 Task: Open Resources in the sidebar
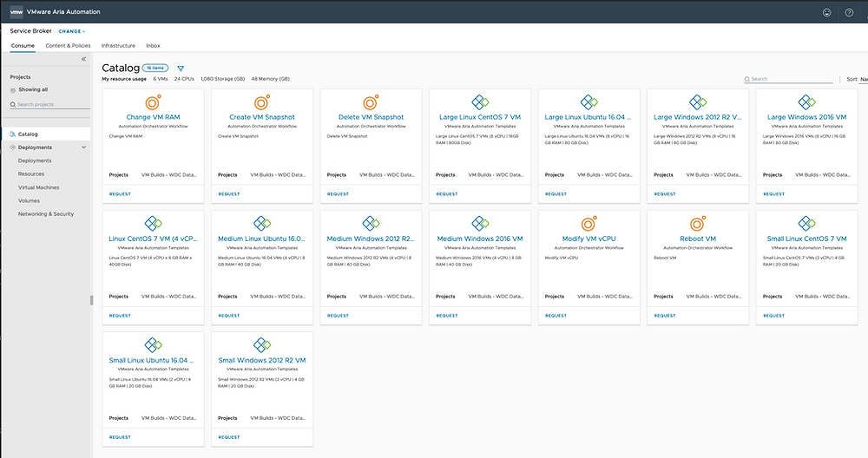pos(31,173)
